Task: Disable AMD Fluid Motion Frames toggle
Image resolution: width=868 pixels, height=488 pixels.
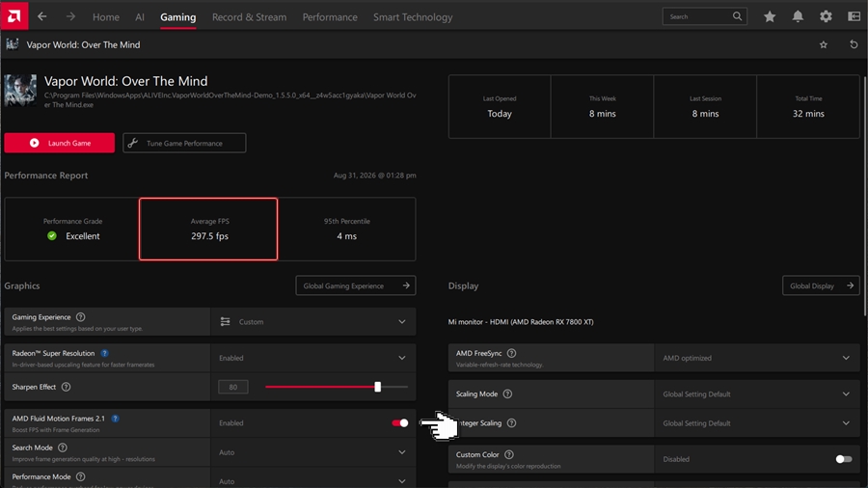Action: 399,422
